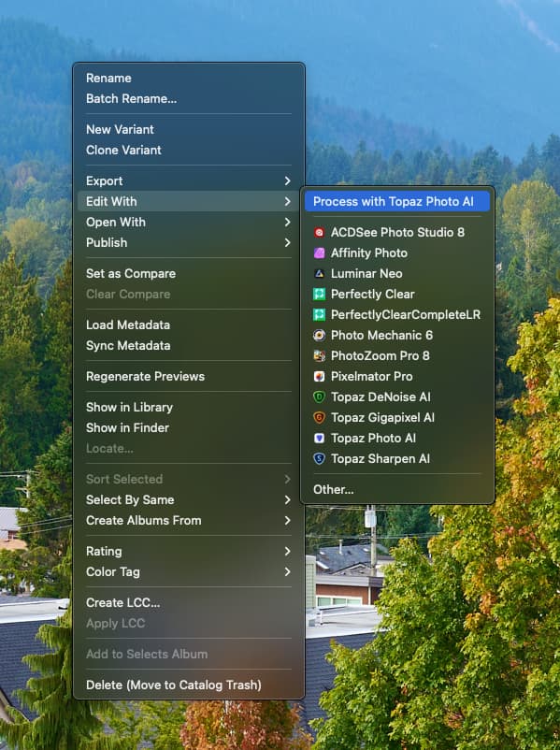560x750 pixels.
Task: Select Clone Variant menu entry
Action: 189,151
